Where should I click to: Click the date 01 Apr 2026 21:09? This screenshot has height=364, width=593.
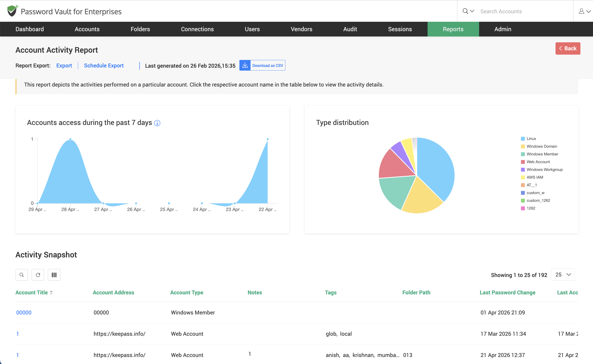click(x=503, y=313)
